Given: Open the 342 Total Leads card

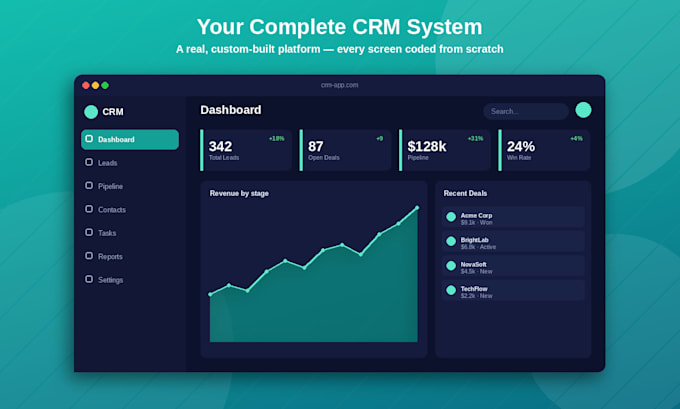Looking at the screenshot, I should (246, 150).
